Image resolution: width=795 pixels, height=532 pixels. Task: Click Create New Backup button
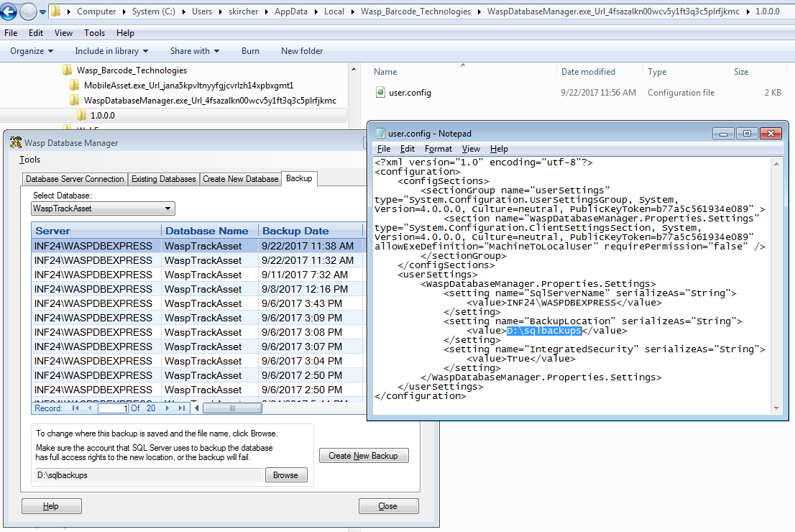(x=364, y=455)
